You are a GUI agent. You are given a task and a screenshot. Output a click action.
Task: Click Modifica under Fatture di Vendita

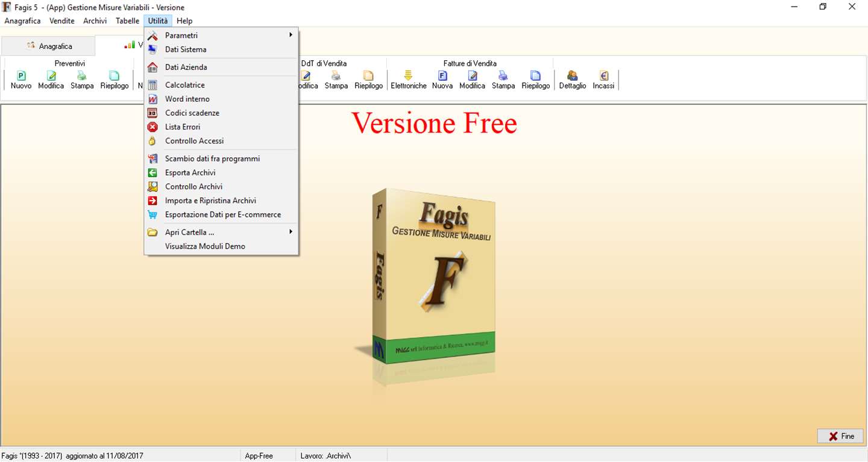click(x=473, y=80)
